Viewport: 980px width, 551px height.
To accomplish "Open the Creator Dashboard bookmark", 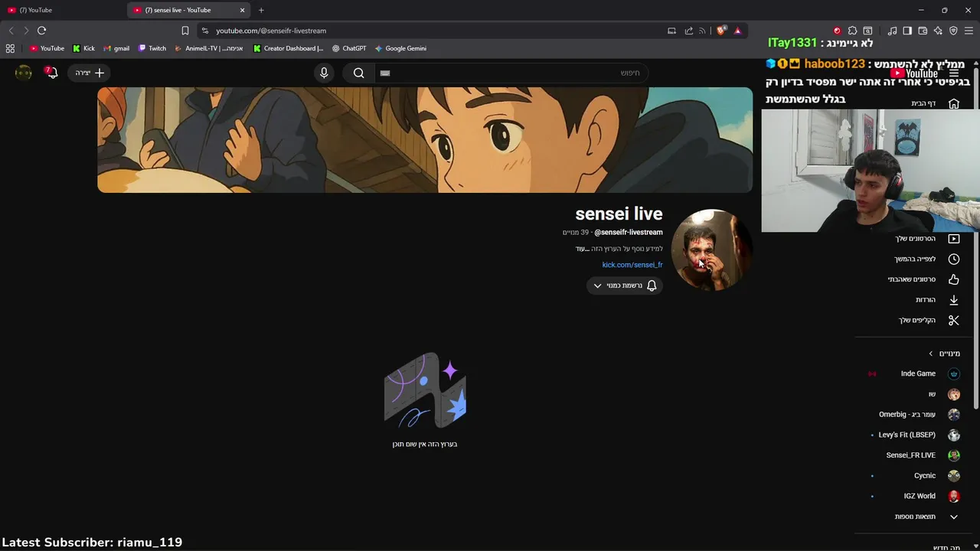I will click(x=289, y=48).
